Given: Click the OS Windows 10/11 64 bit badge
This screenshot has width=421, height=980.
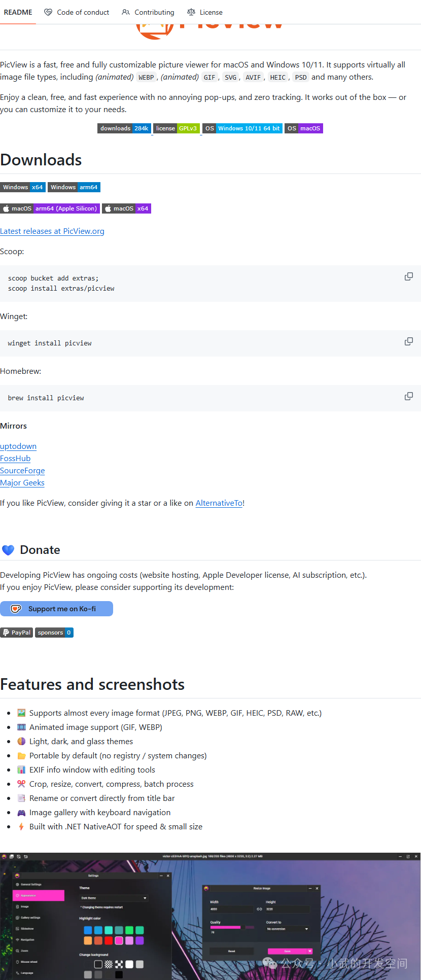Looking at the screenshot, I should (242, 128).
